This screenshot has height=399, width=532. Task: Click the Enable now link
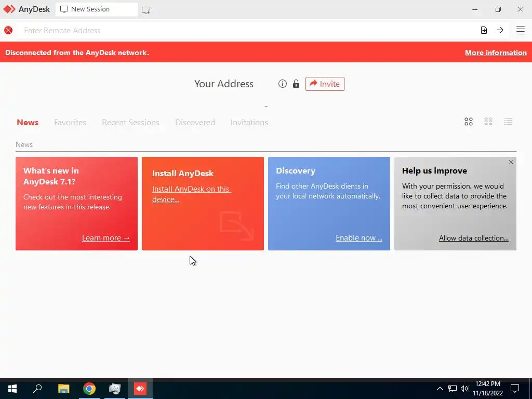point(359,238)
